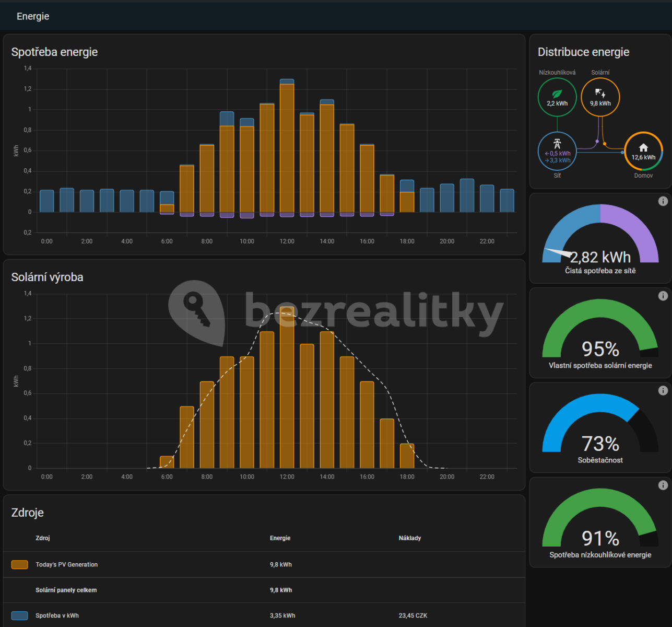Click the Nízkouhlíková green leaf circle

(x=557, y=97)
